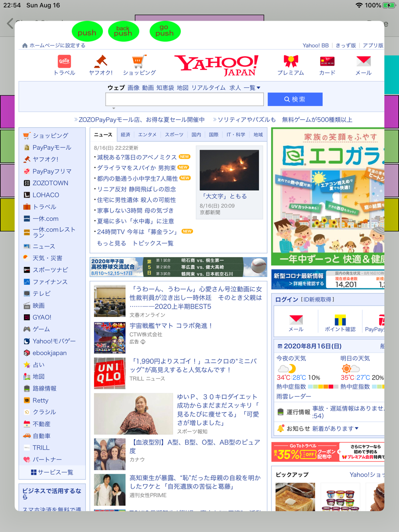399x532 pixels.
Task: Open Retty in the left sidebar
Action: (x=40, y=400)
